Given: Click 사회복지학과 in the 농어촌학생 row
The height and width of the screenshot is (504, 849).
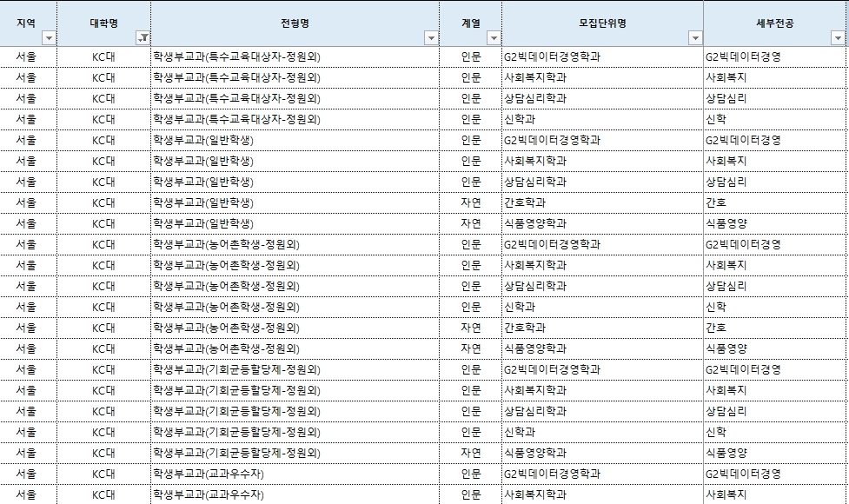Looking at the screenshot, I should tap(535, 265).
